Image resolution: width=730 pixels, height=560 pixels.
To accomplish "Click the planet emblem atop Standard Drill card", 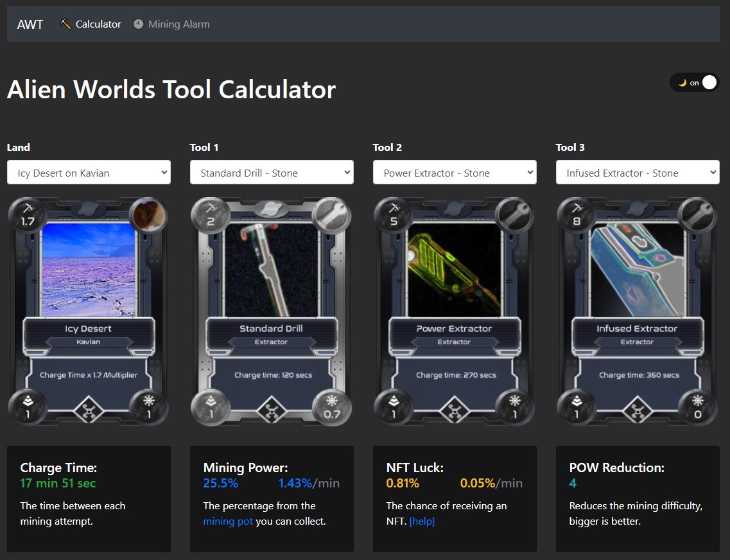I will [x=272, y=209].
